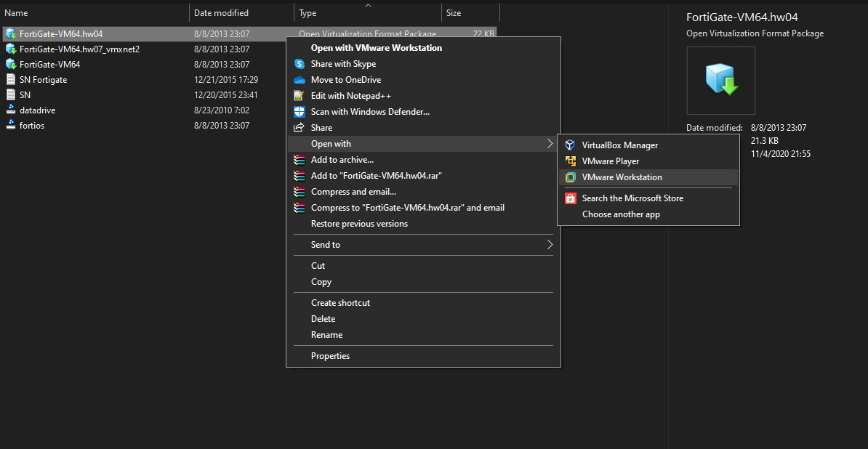Click the Windows Defender shield icon
The height and width of the screenshot is (449, 868).
(300, 111)
